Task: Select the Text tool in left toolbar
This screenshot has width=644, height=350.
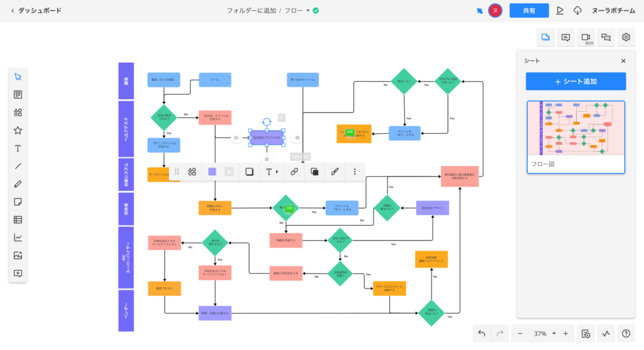Action: [x=18, y=148]
